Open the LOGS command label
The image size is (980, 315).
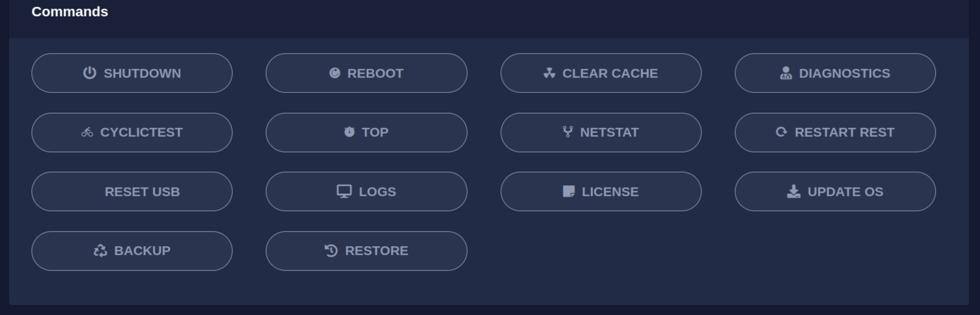click(x=377, y=191)
